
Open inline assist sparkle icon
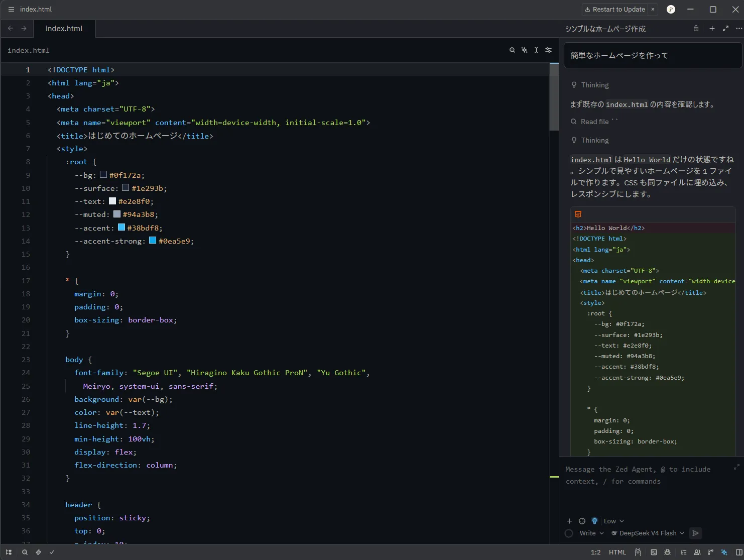(524, 50)
